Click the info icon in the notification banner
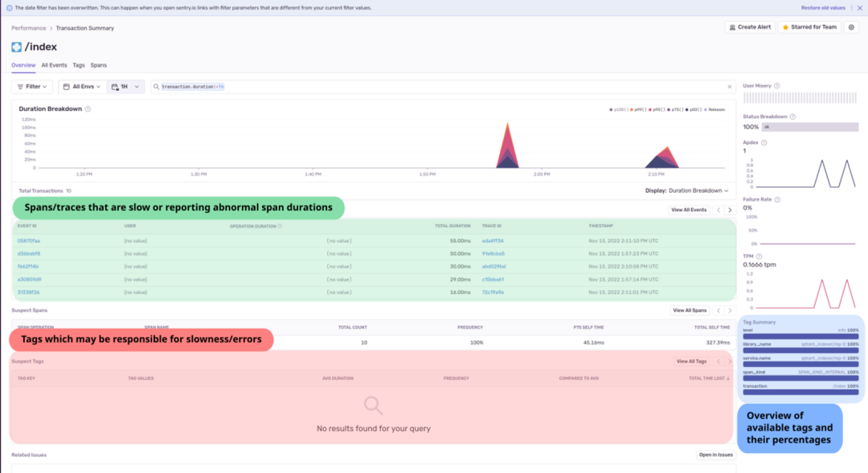The height and width of the screenshot is (473, 868). (9, 8)
